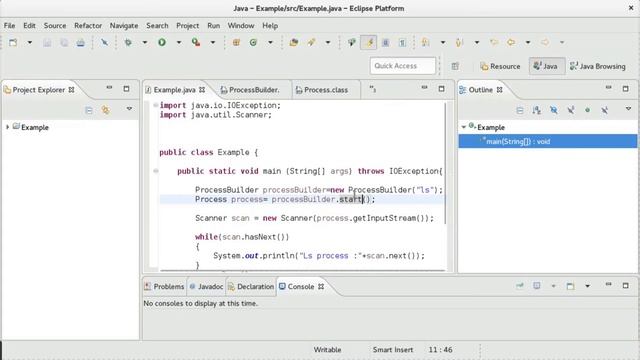640x360 pixels.
Task: Go to Last Edit Location icon
Action: pyautogui.click(x=494, y=42)
